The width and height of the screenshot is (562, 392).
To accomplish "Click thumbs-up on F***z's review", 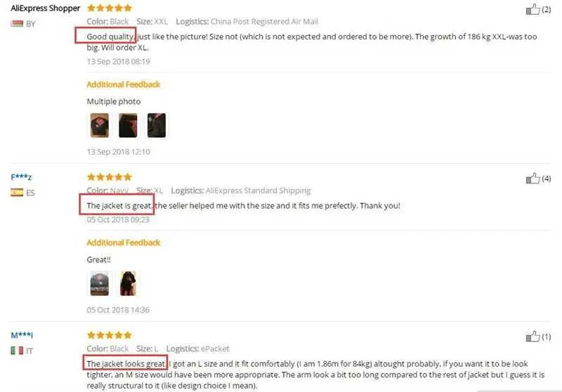I will click(x=532, y=178).
